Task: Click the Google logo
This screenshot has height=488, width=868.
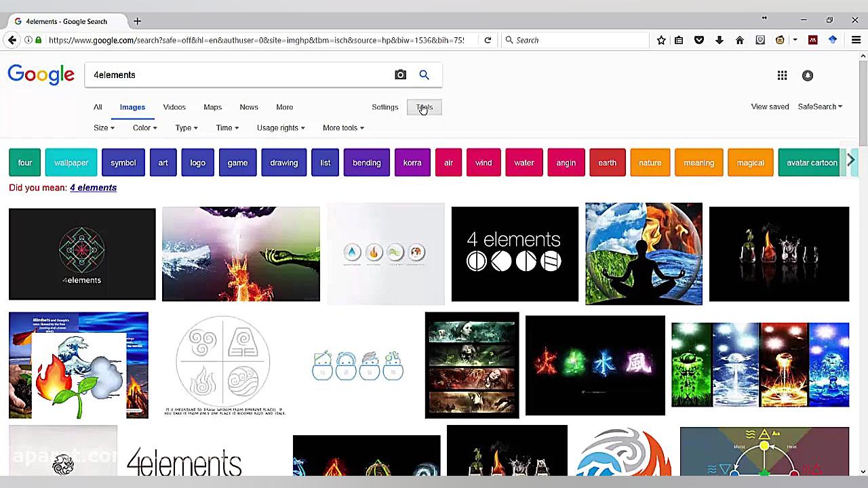Action: pos(41,75)
